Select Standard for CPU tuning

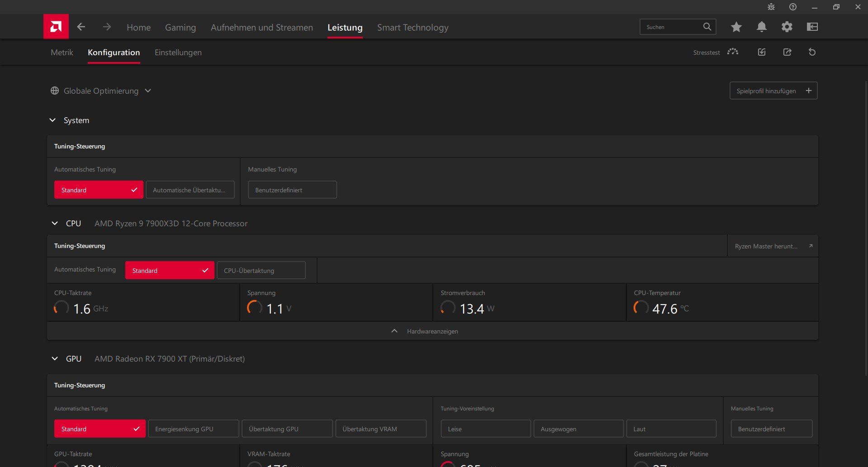[x=170, y=270]
